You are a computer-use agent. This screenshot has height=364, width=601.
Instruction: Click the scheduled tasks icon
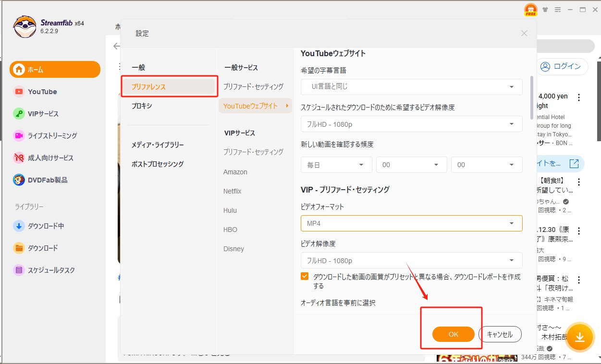[19, 270]
